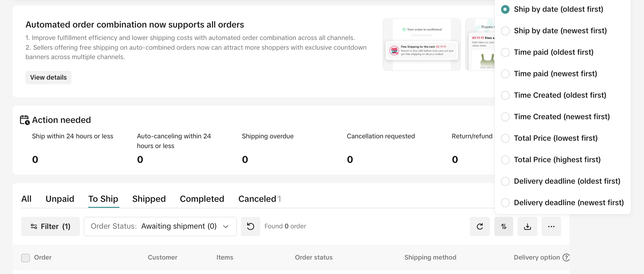
Task: Click the export download icon button
Action: (527, 226)
